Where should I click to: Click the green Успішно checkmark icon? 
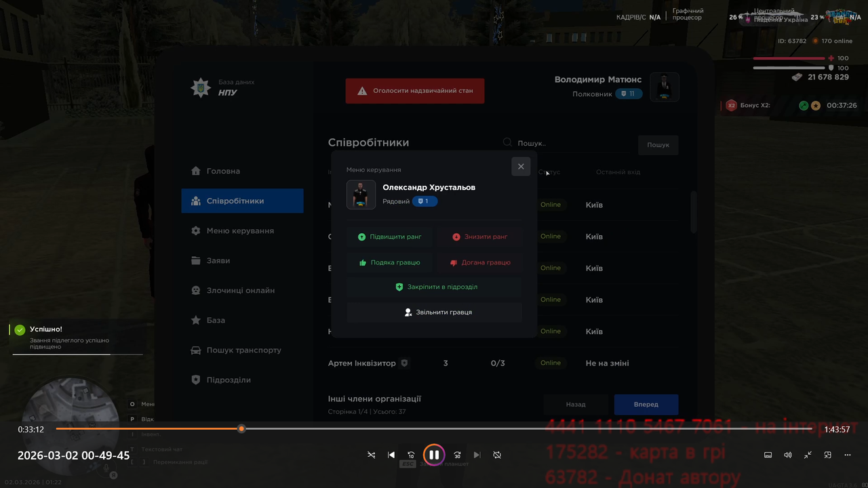click(x=20, y=329)
